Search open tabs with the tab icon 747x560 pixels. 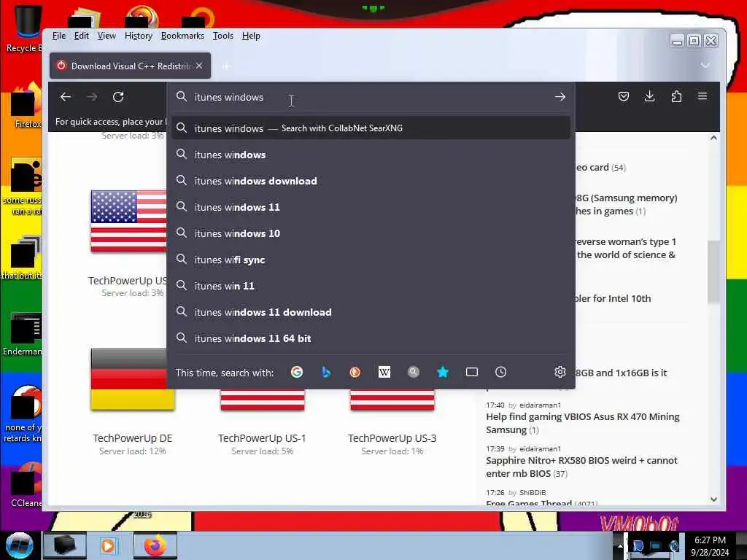coord(472,372)
